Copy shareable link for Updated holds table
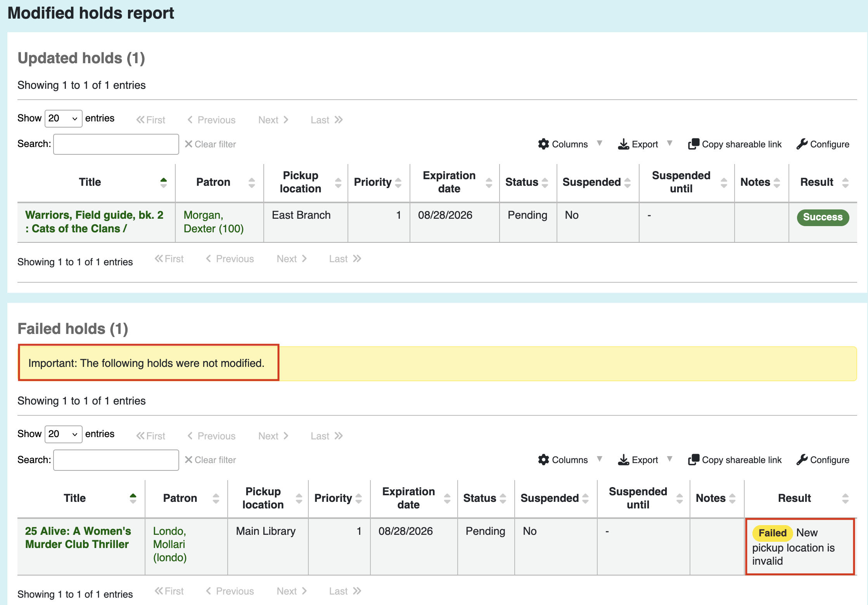 click(735, 144)
